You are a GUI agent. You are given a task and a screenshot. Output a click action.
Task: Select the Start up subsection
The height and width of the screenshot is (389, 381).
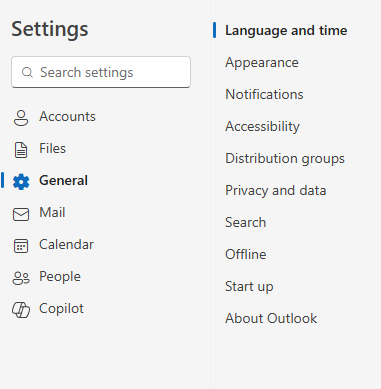point(249,287)
